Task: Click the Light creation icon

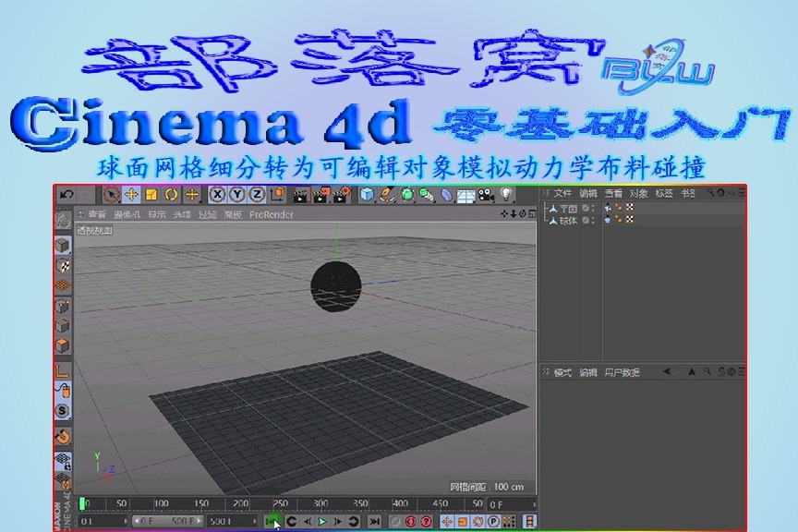Action: coord(506,196)
